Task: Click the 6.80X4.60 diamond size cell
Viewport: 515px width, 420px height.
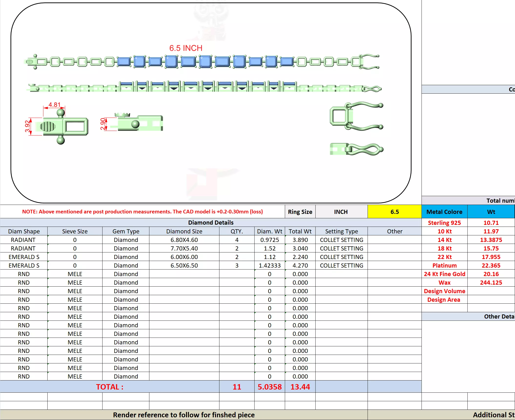Action: tap(184, 240)
